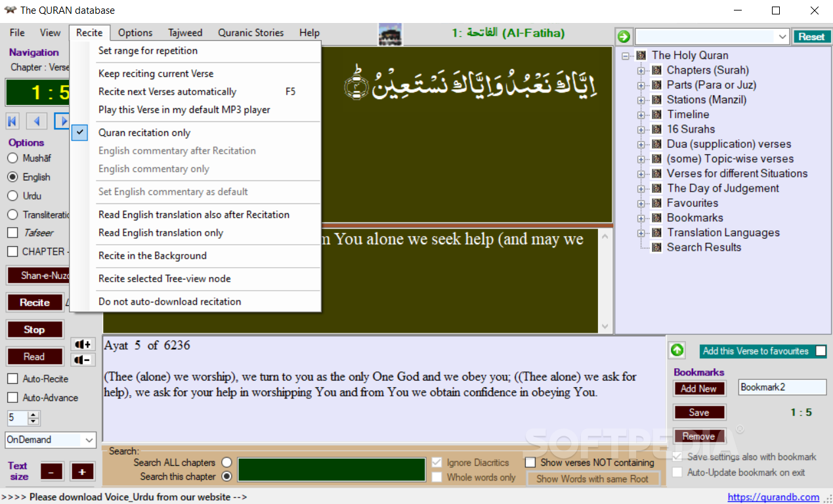
Task: Click the Topic-wise verses node icon
Action: point(656,159)
